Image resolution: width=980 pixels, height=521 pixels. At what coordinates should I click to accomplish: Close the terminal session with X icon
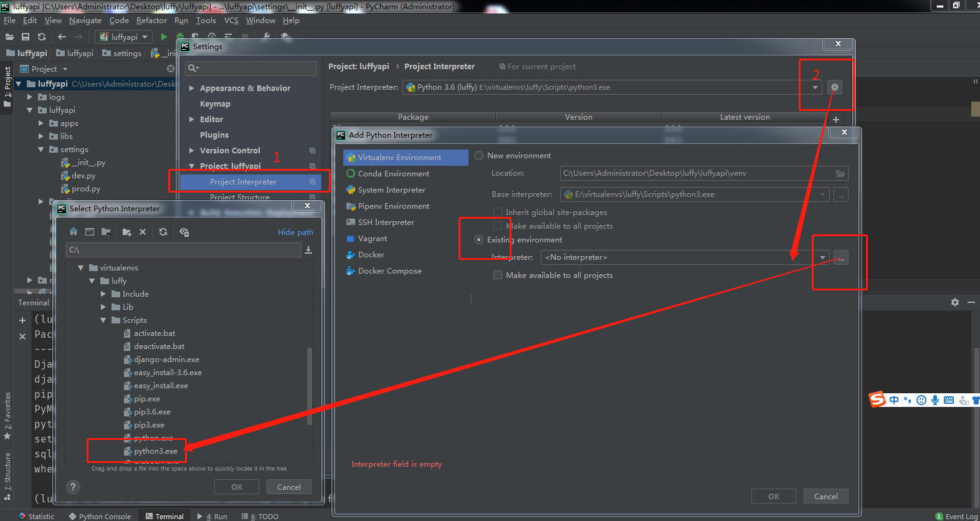[x=22, y=337]
